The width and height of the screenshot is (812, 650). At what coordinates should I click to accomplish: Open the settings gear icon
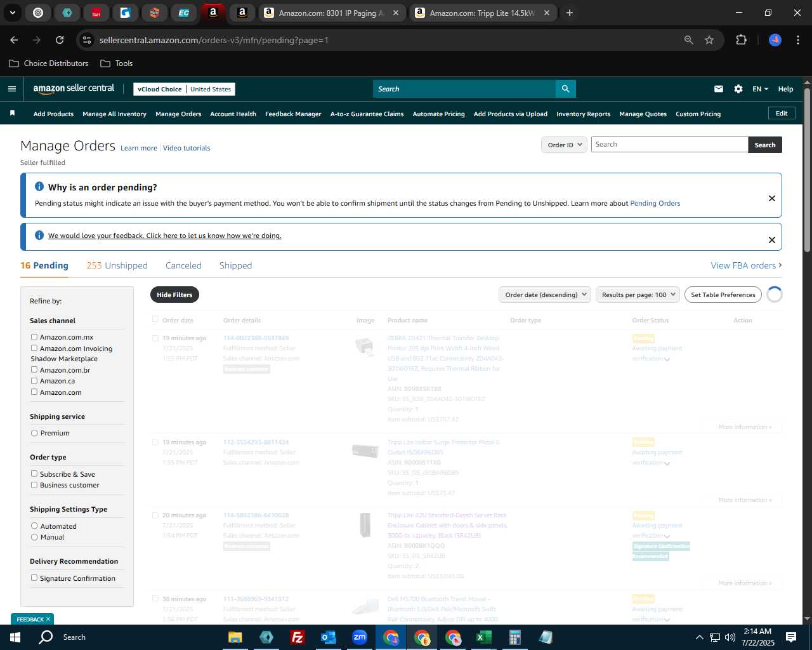pyautogui.click(x=738, y=89)
